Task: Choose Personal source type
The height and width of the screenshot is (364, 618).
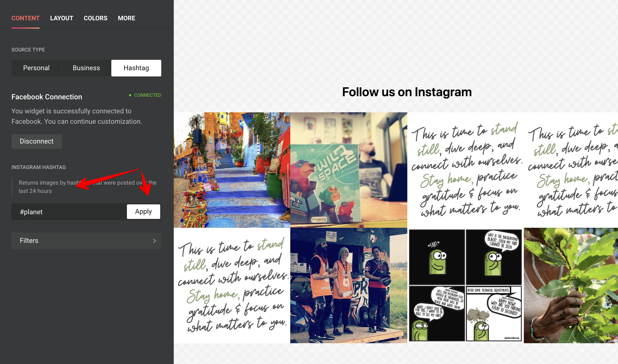Action: (36, 68)
